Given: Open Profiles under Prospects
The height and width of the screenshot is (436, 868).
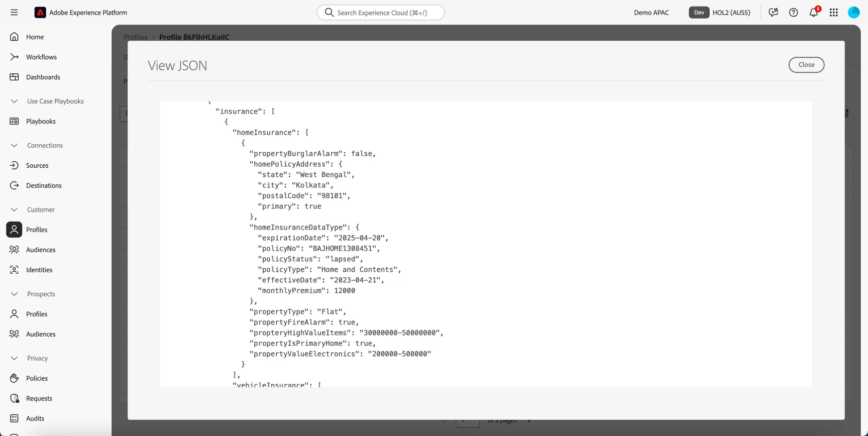Looking at the screenshot, I should click(37, 314).
